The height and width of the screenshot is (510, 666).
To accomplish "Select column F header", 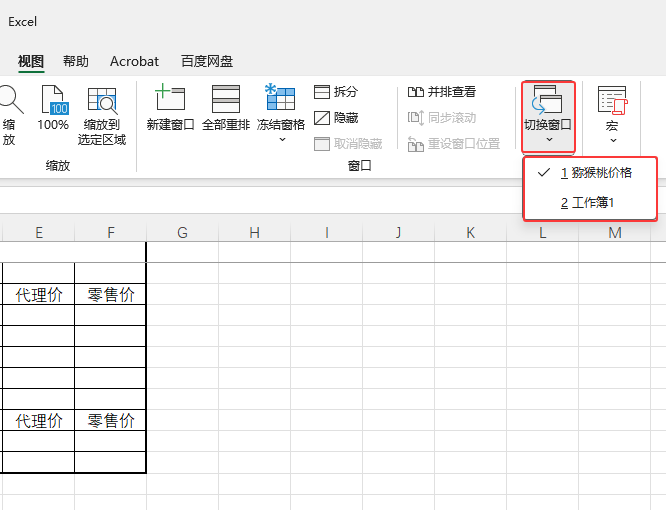I will tap(111, 233).
